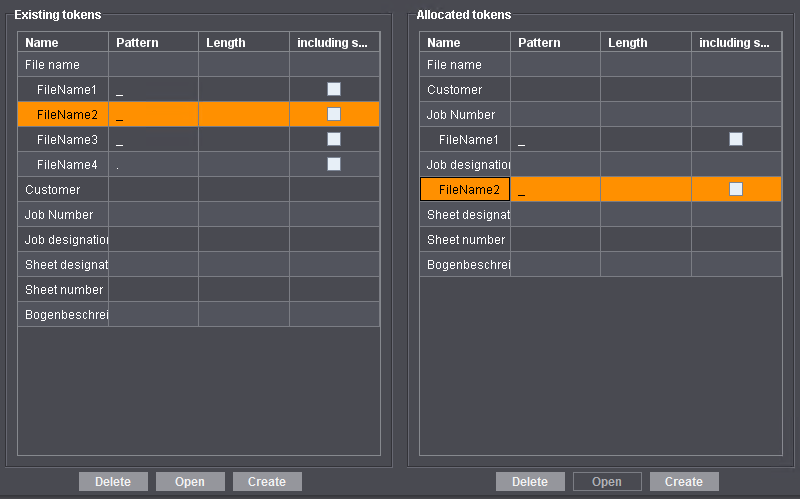Click Pattern cell of FileName3 in Existing tokens

[154, 139]
